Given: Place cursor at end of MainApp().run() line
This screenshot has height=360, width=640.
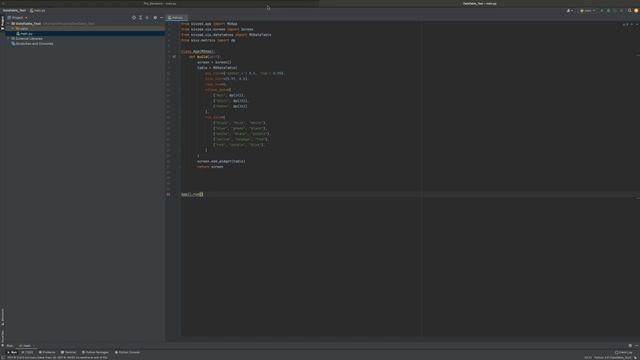Looking at the screenshot, I should tap(203, 195).
